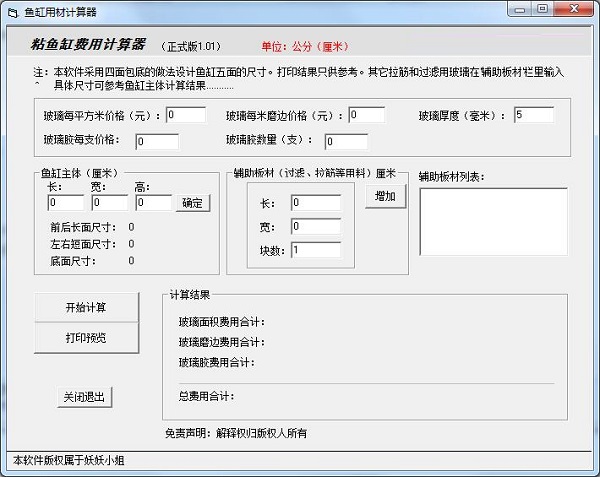Screen dimensions: 600x477
Task: Focus the 玻璃每米磨边价格 input box
Action: (x=366, y=115)
